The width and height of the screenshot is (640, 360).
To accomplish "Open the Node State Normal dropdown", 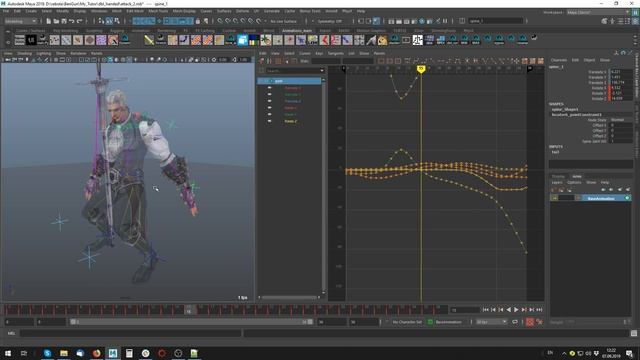I will pyautogui.click(x=620, y=120).
